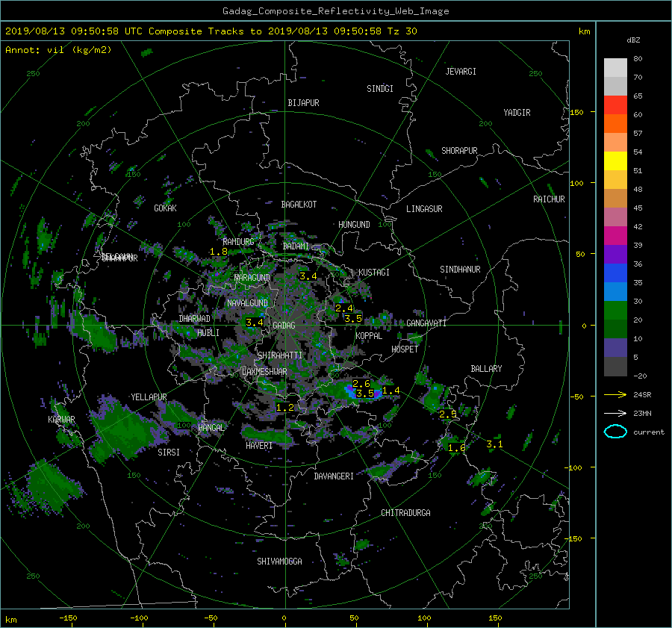Click the DHARWAD city label
This screenshot has width=672, height=628.
point(194,319)
